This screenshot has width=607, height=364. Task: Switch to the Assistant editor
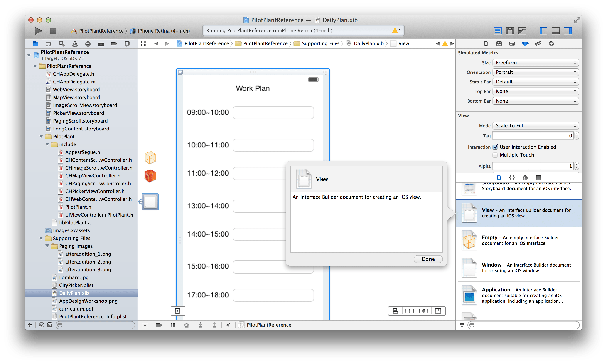point(510,31)
